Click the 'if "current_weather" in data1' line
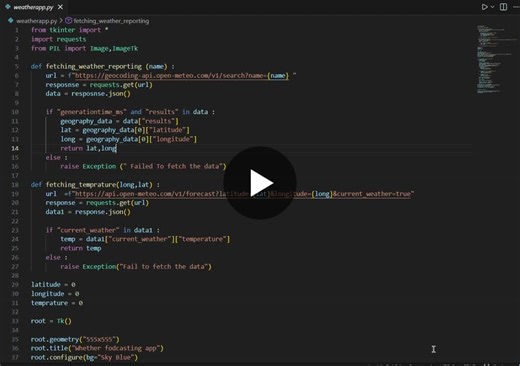This screenshot has width=520, height=366. coord(103,230)
